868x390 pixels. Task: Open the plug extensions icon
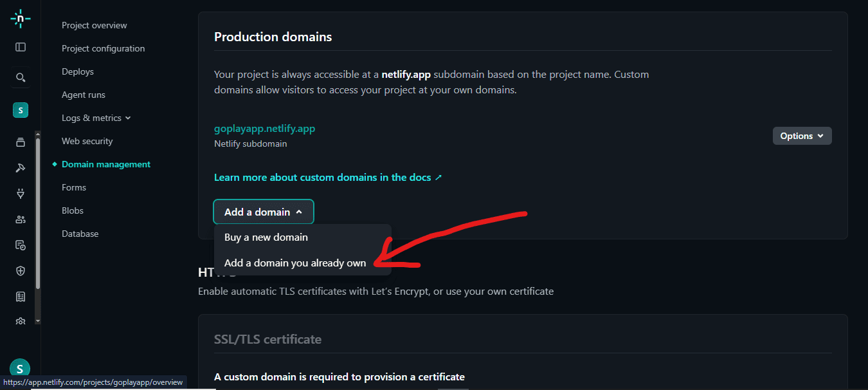21,193
